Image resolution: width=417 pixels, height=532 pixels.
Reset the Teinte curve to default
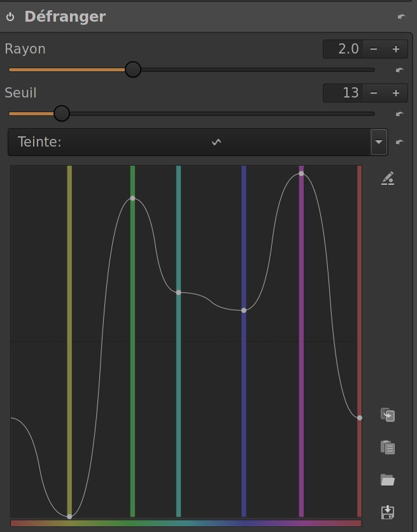click(399, 142)
